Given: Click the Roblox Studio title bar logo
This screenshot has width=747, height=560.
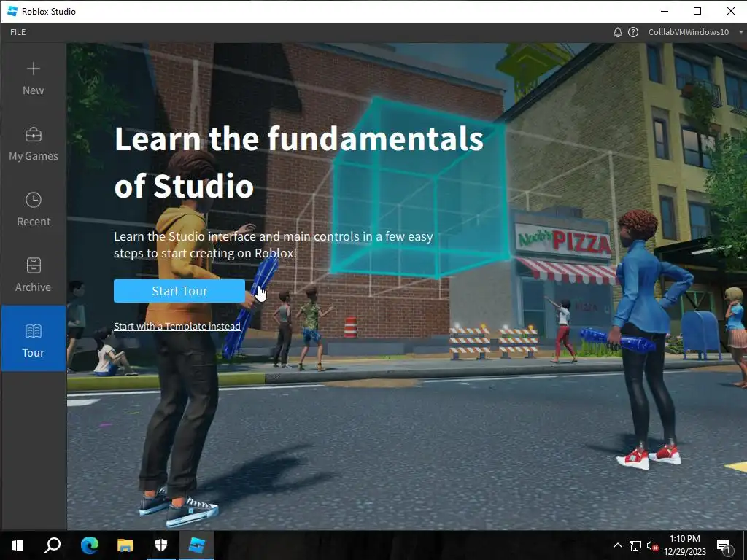Looking at the screenshot, I should click(12, 11).
